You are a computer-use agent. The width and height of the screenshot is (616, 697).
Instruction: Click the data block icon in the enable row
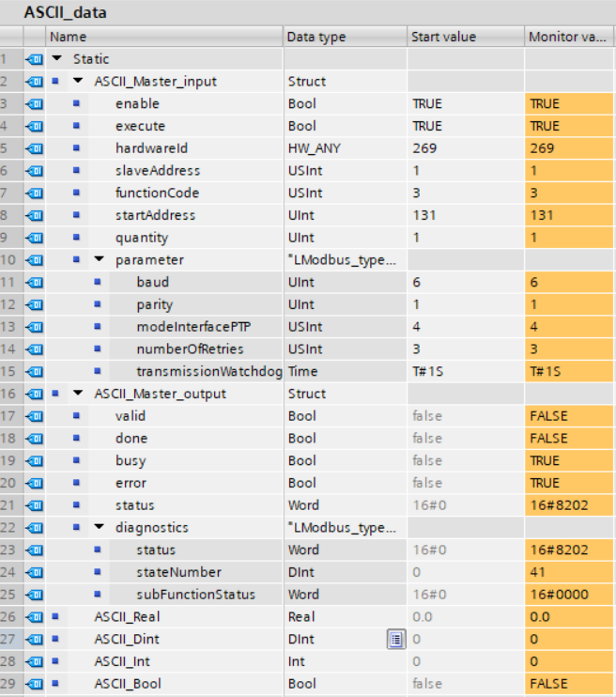pos(35,103)
